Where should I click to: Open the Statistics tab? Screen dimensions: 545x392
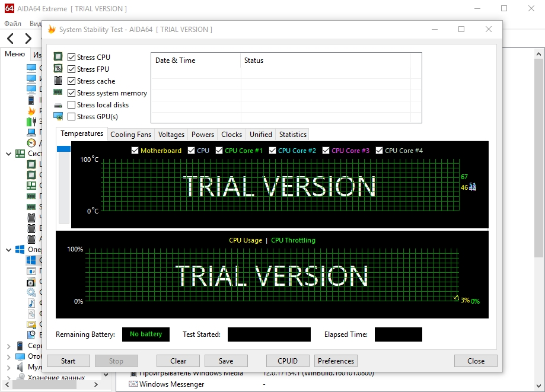click(x=292, y=135)
